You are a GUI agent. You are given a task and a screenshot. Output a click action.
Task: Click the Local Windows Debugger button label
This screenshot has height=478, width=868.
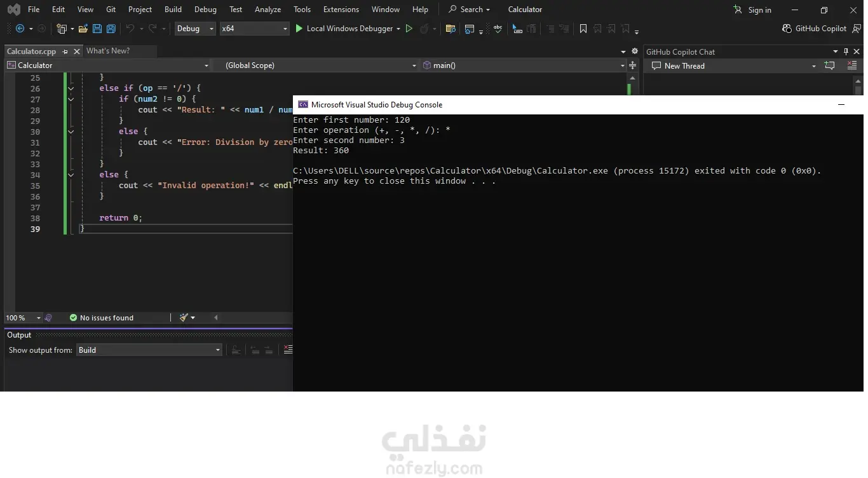pos(349,29)
